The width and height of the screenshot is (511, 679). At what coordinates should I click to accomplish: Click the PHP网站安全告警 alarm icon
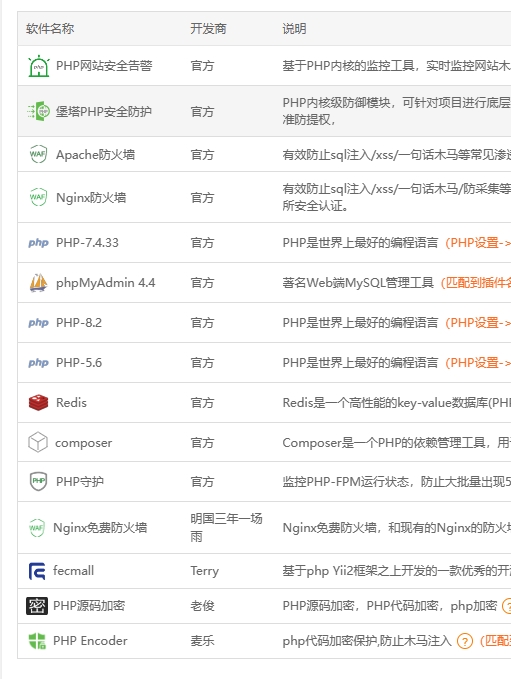39,66
